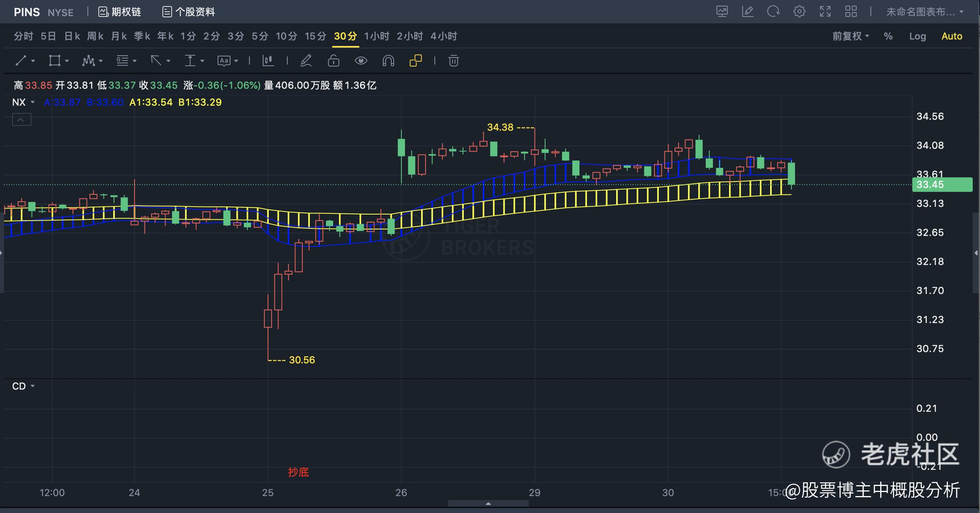Open the 个股资料 stock profile

coord(189,12)
